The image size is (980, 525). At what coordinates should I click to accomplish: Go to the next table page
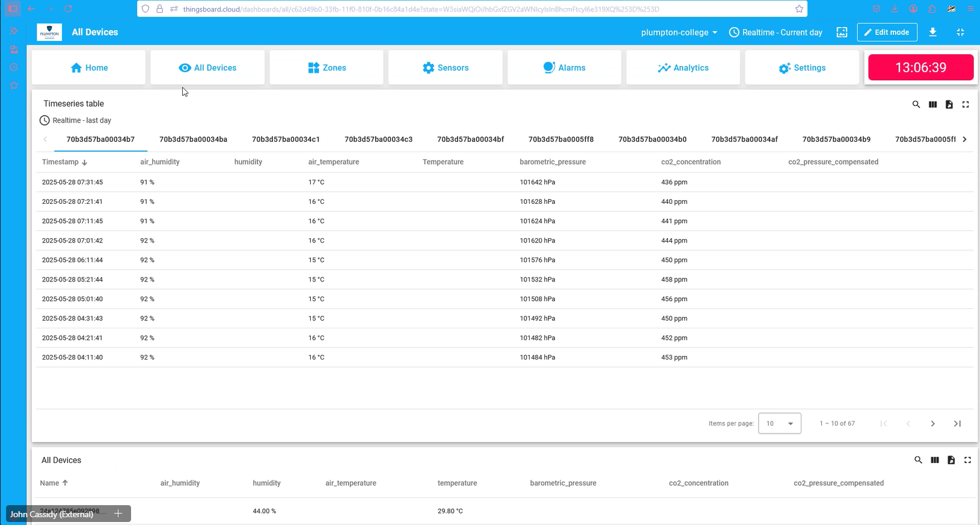[x=933, y=423]
